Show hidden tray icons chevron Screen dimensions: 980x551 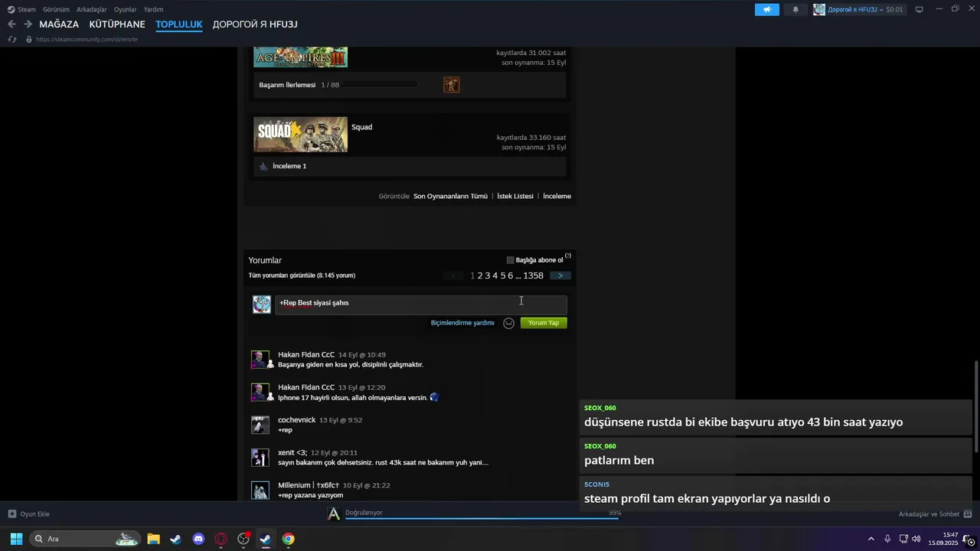pyautogui.click(x=871, y=539)
